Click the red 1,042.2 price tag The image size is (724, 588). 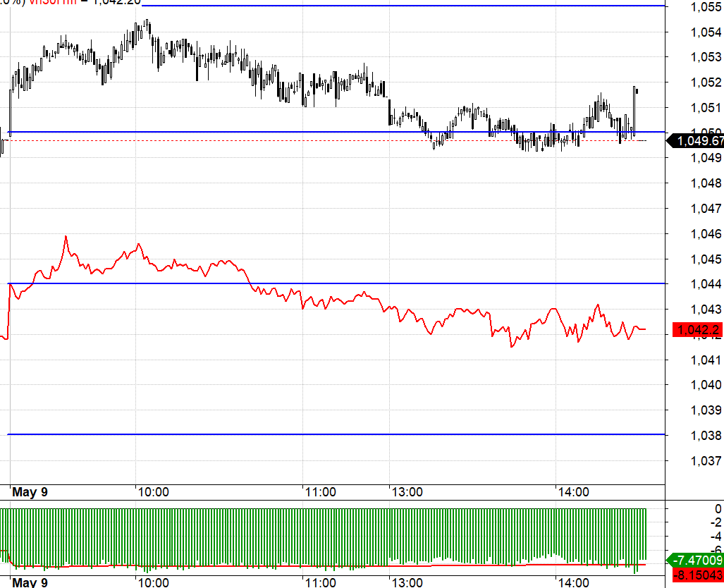click(x=699, y=330)
